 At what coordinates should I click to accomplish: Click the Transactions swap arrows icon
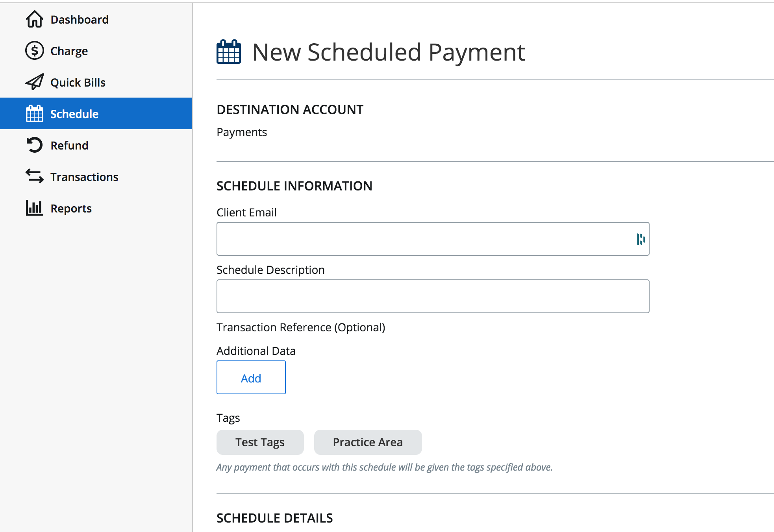pos(35,177)
